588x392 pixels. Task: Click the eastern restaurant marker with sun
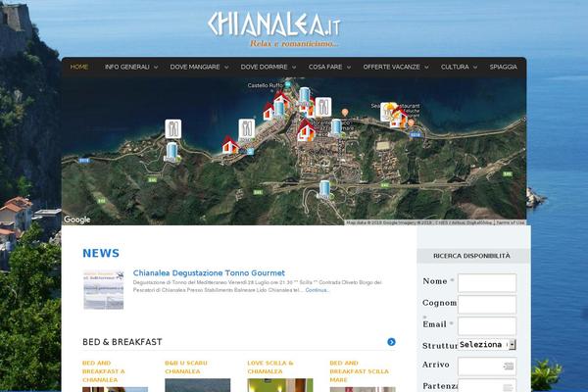coord(387,112)
